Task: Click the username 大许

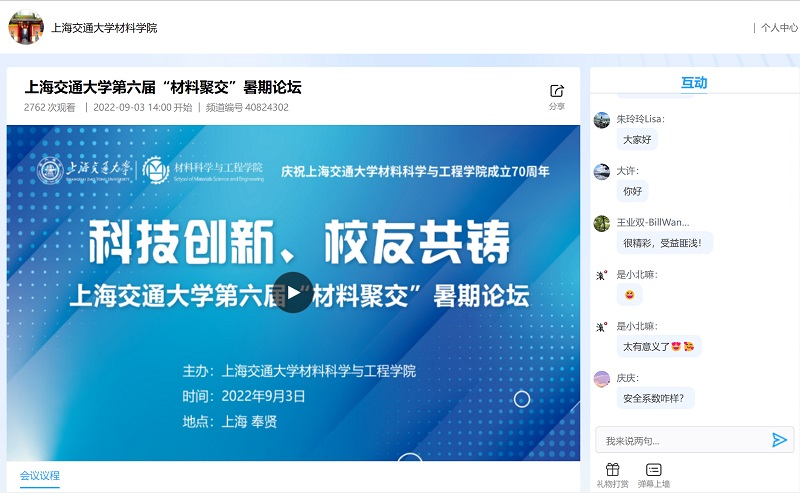Action: (x=627, y=171)
